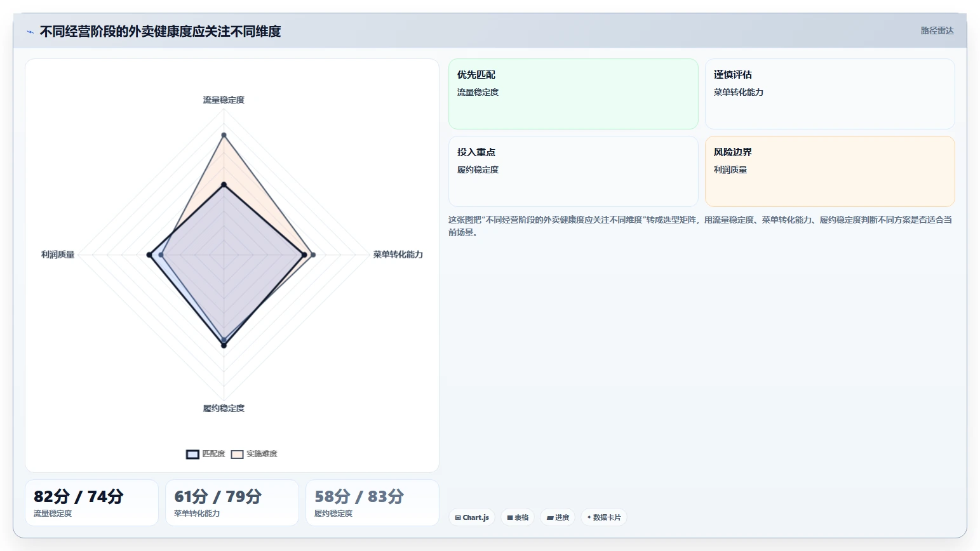Open the 61分 / 79分 stat card

(x=232, y=503)
